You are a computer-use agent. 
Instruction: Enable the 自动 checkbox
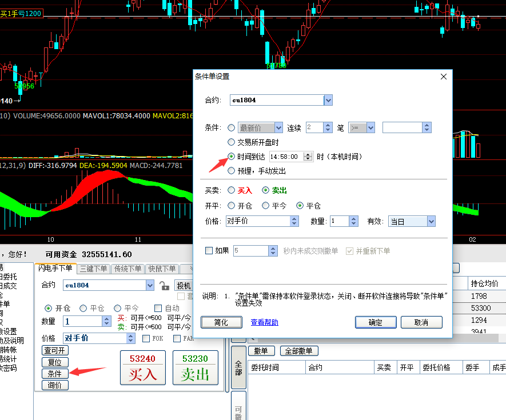(158, 309)
